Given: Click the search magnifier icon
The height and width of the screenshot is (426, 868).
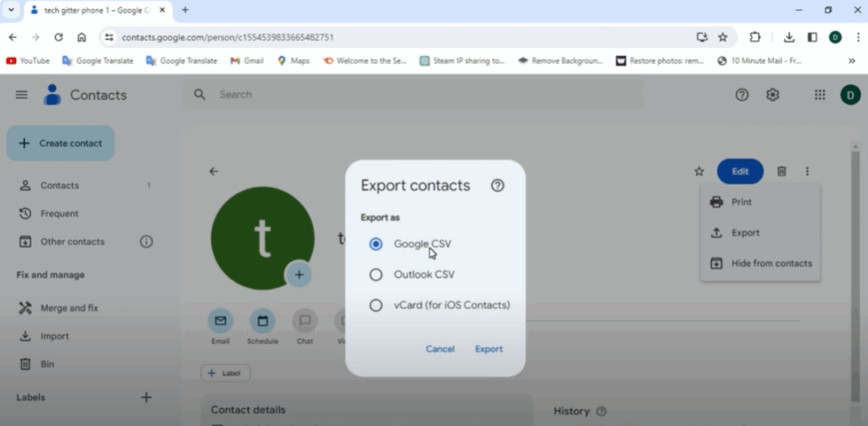Looking at the screenshot, I should pyautogui.click(x=200, y=95).
